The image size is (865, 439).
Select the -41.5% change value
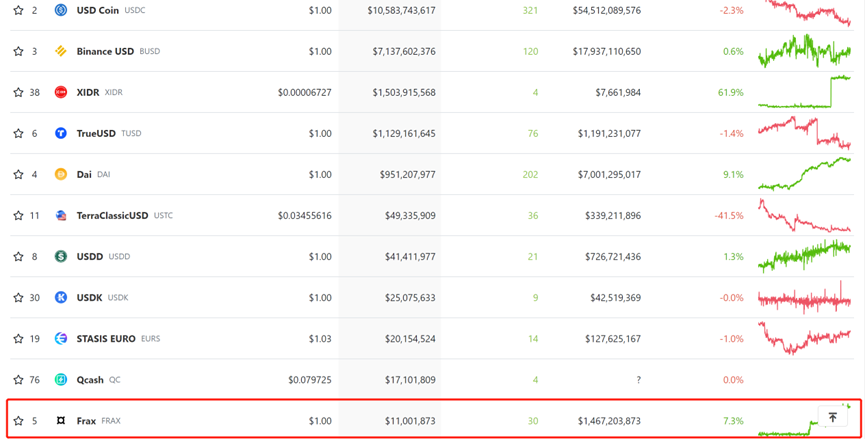click(x=729, y=216)
